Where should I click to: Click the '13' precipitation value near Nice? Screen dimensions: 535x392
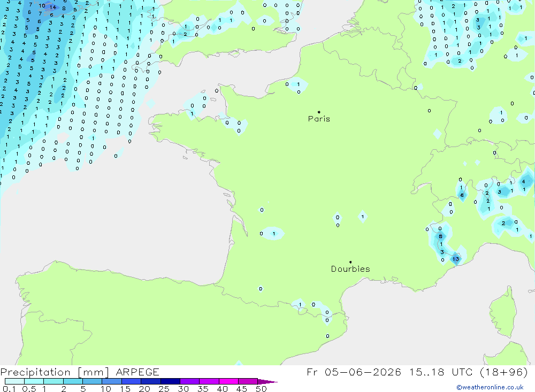coord(456,259)
